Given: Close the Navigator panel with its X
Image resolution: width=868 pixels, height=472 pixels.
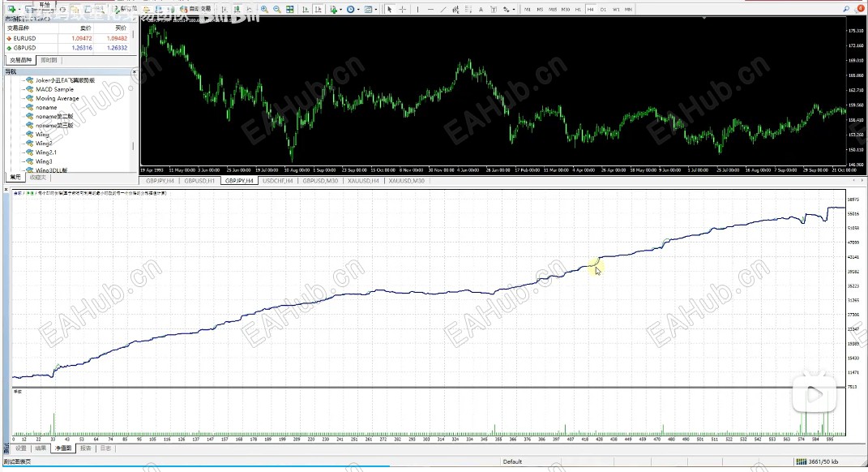Looking at the screenshot, I should pyautogui.click(x=134, y=72).
